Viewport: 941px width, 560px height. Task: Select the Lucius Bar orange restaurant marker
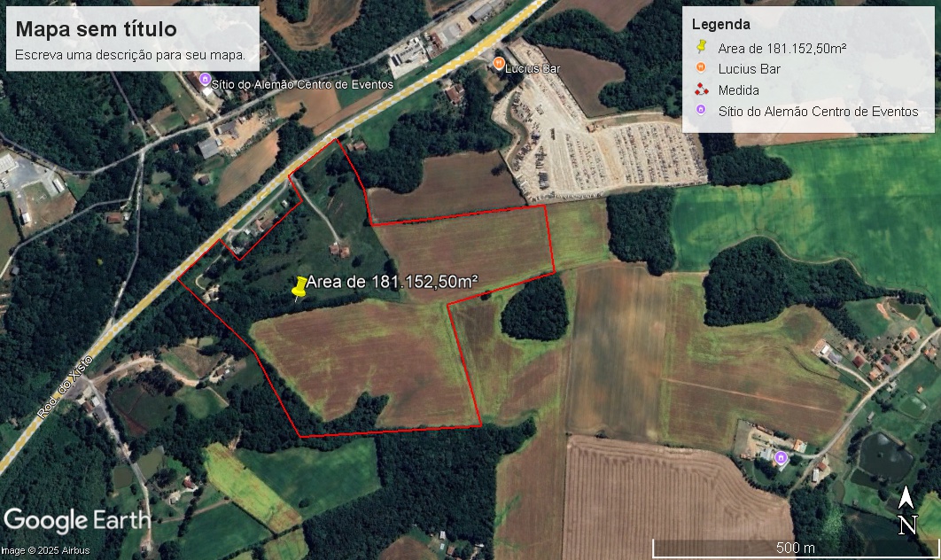pos(498,63)
